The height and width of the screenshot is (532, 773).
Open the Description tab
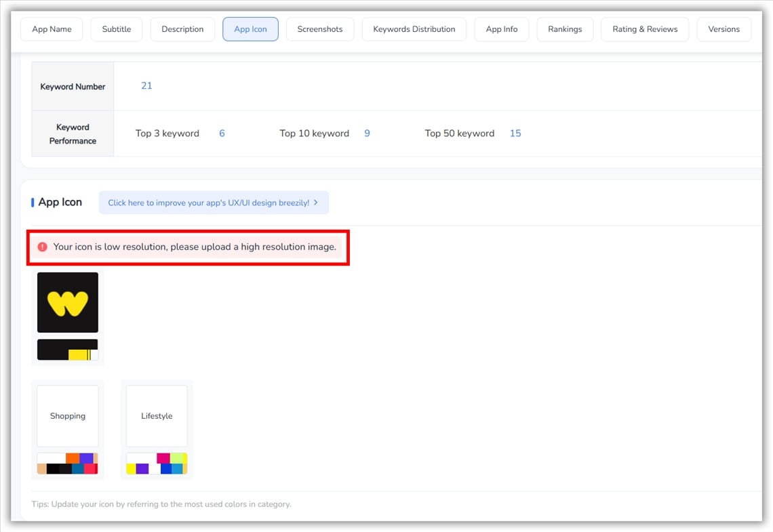click(x=182, y=29)
